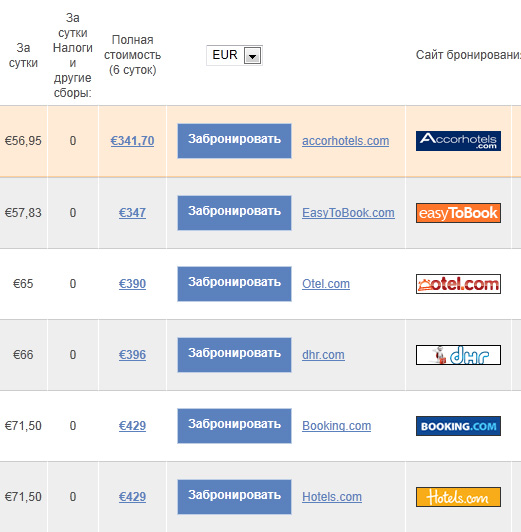Click the €341,70 total price link
Viewport: 521px width, 532px height.
click(x=132, y=141)
